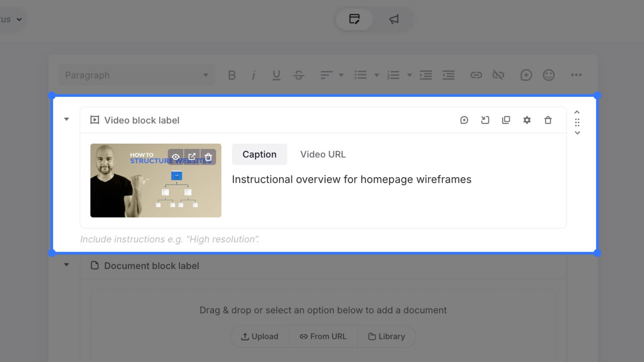Remove link with unlink icon
Image resolution: width=644 pixels, height=362 pixels.
pos(498,75)
